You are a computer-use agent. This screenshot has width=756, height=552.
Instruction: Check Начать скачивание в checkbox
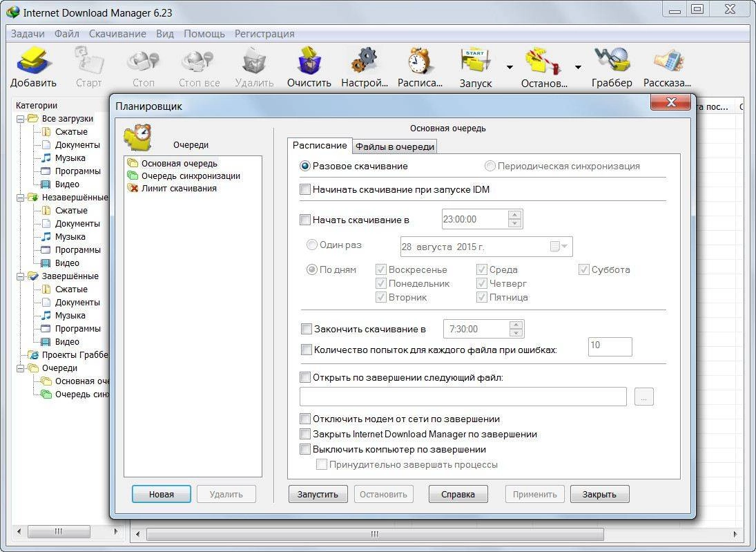(305, 220)
